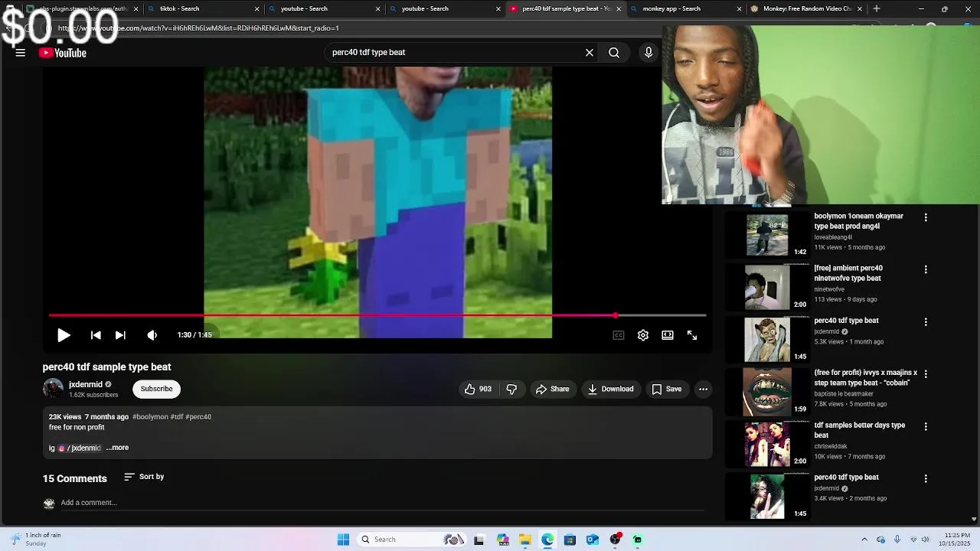Viewport: 980px width, 551px height.
Task: Open options for boolymon 1oneam okaymar video
Action: point(926,217)
